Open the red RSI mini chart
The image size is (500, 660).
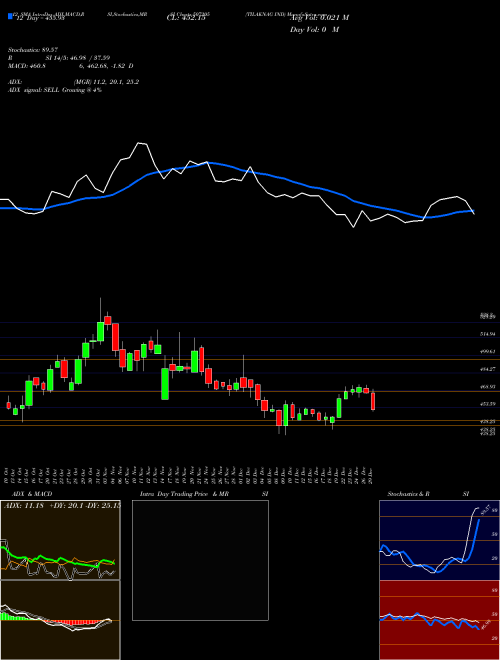pyautogui.click(x=439, y=620)
